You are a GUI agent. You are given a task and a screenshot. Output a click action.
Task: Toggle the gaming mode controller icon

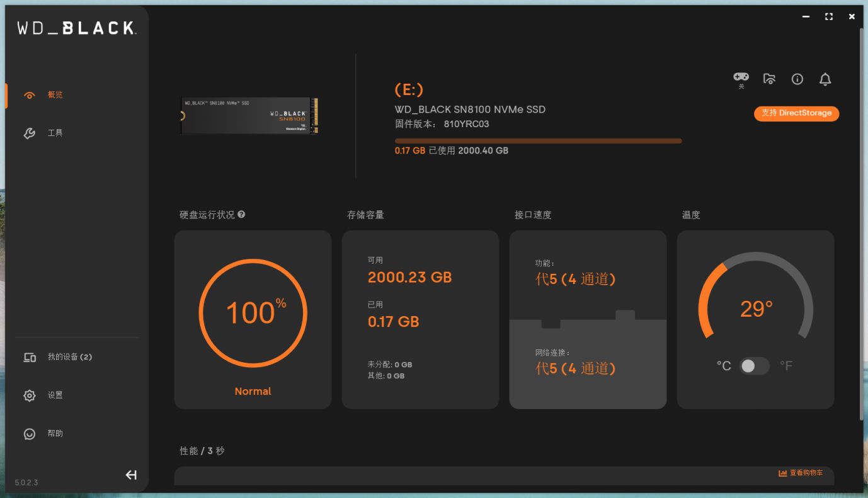pos(741,76)
